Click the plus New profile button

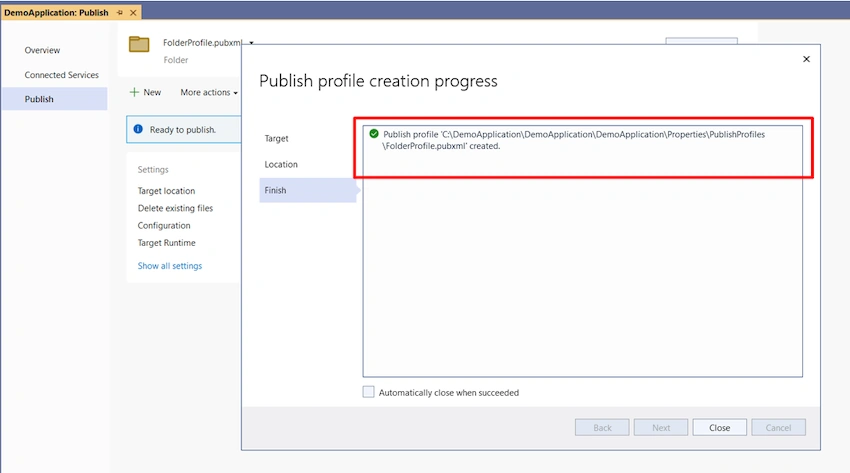point(145,93)
